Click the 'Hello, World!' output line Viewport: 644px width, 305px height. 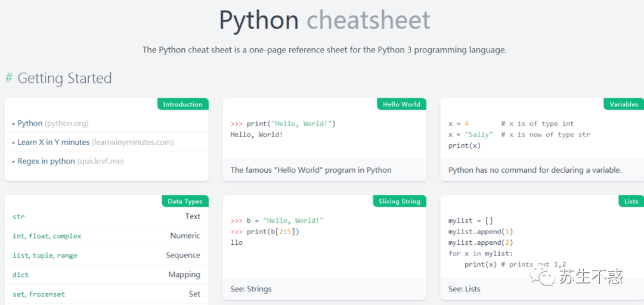pos(256,134)
